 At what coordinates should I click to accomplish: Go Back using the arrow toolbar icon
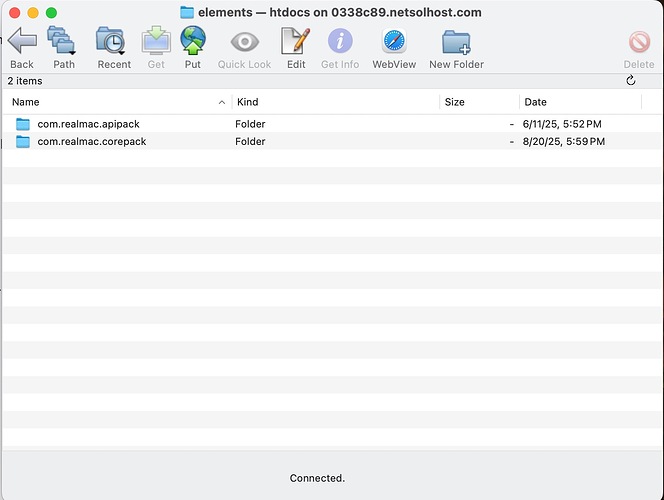[x=22, y=41]
